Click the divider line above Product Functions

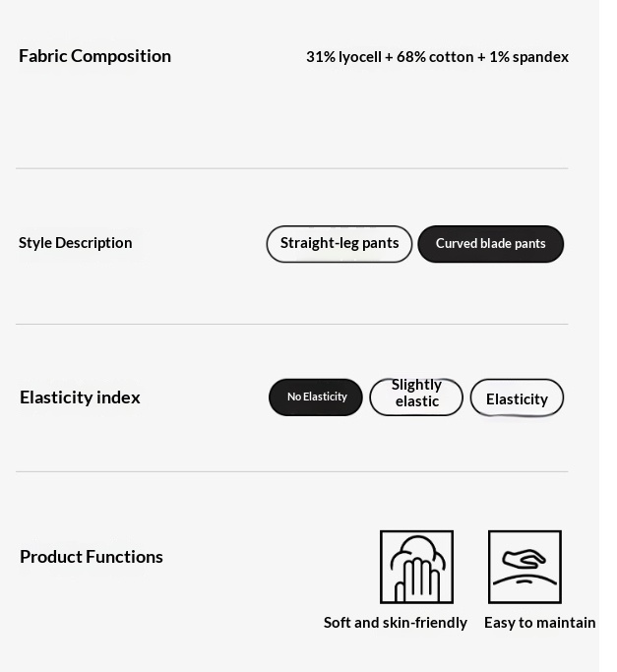(x=292, y=471)
